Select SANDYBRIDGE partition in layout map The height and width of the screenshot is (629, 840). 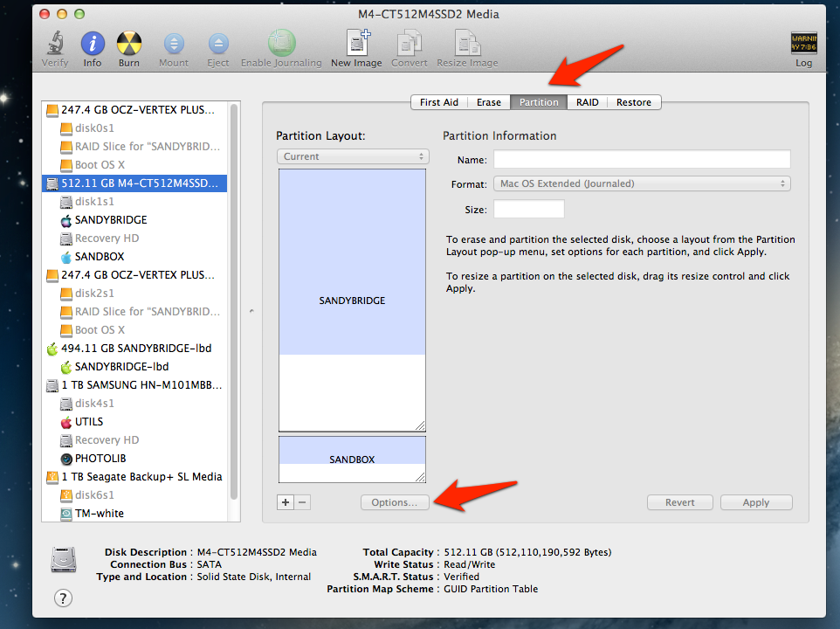pyautogui.click(x=352, y=301)
